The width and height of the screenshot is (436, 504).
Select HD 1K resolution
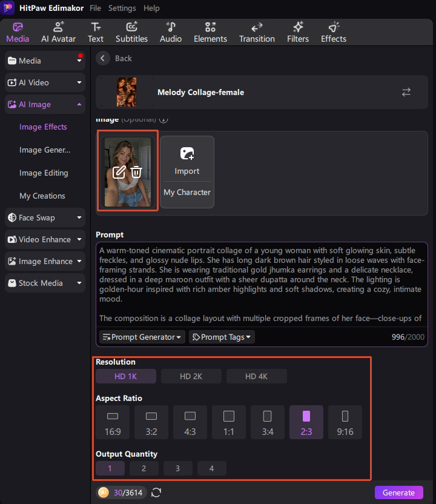pyautogui.click(x=126, y=376)
